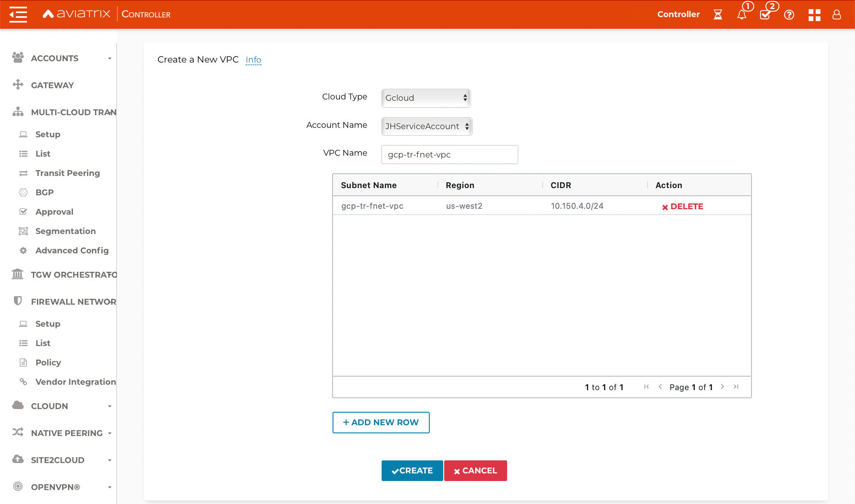Click the Aviatrix logo
The height and width of the screenshot is (504, 855).
pos(76,14)
